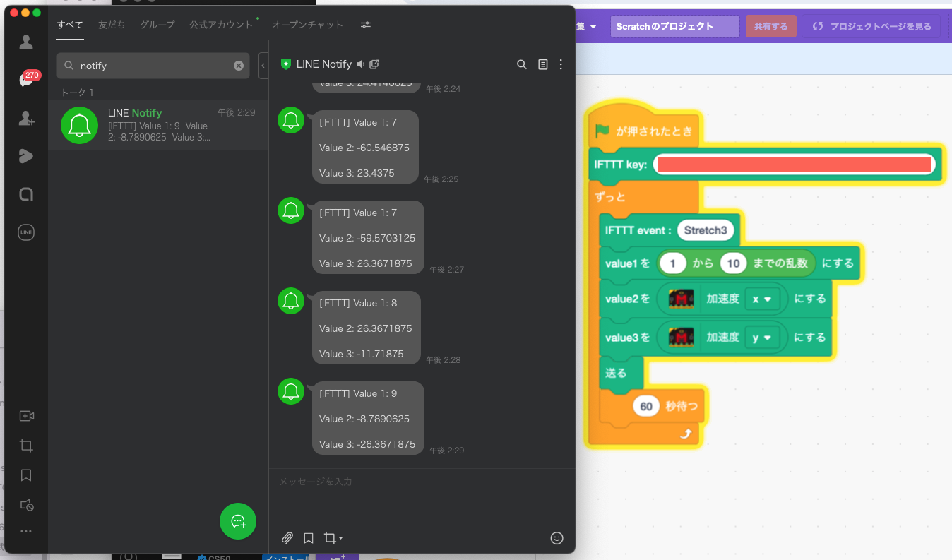Click the green new chat button
The image size is (952, 560).
(238, 521)
